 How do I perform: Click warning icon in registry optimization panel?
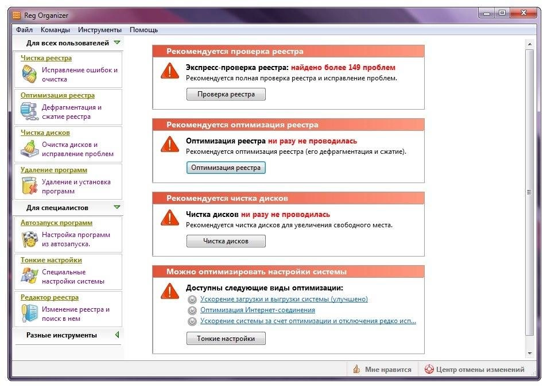click(170, 144)
